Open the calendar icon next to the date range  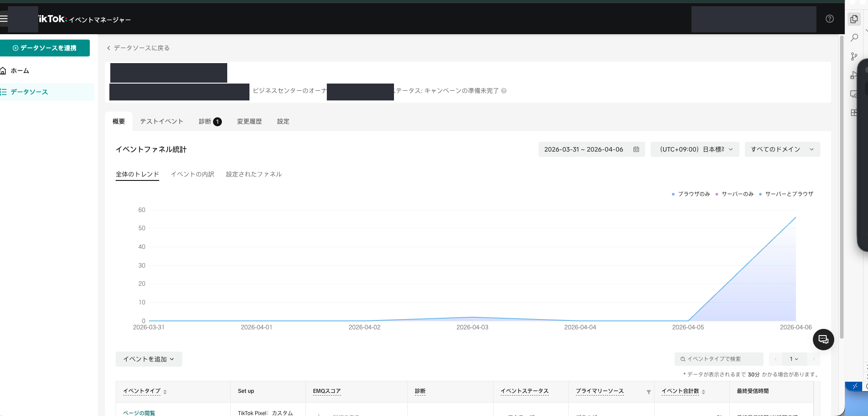coord(636,149)
